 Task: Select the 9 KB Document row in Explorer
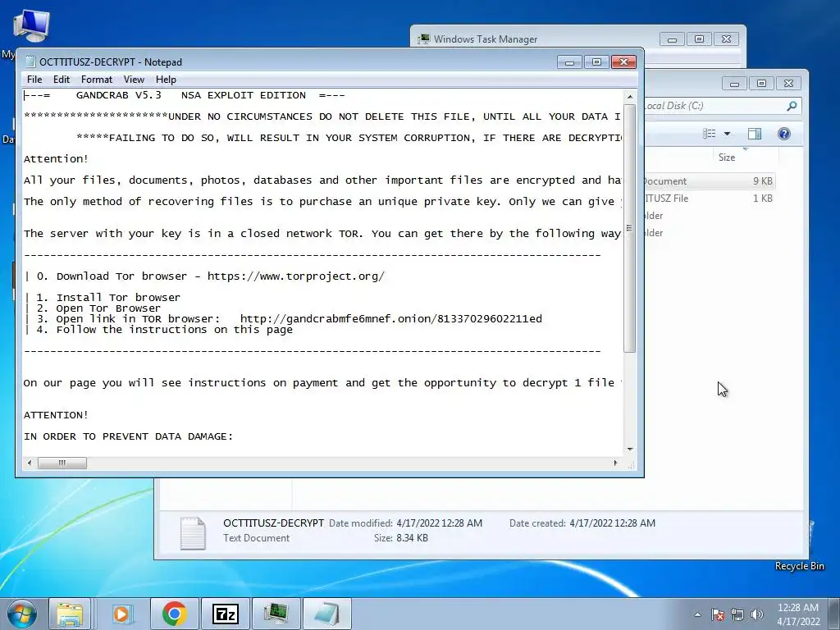[710, 181]
